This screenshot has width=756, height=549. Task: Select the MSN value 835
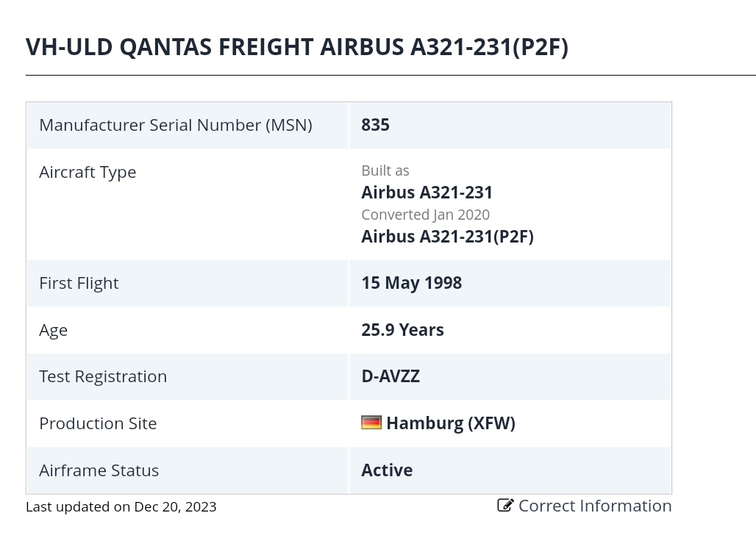376,125
